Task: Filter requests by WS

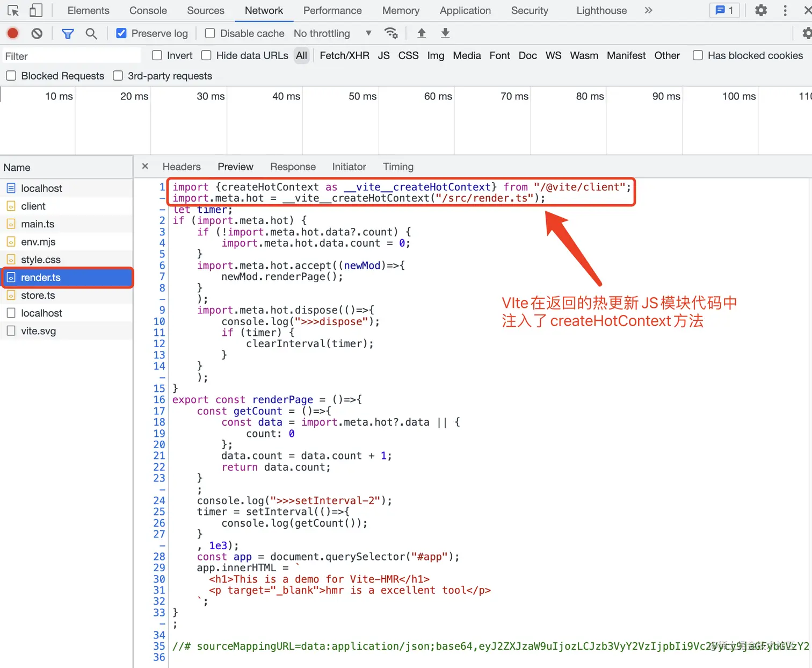Action: pos(553,55)
